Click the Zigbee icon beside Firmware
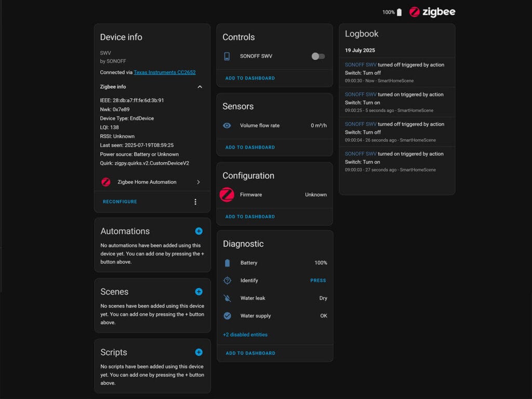 coord(227,195)
